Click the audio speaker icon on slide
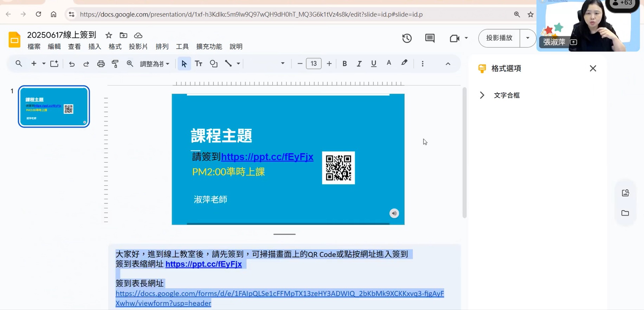This screenshot has height=310, width=644. point(394,213)
